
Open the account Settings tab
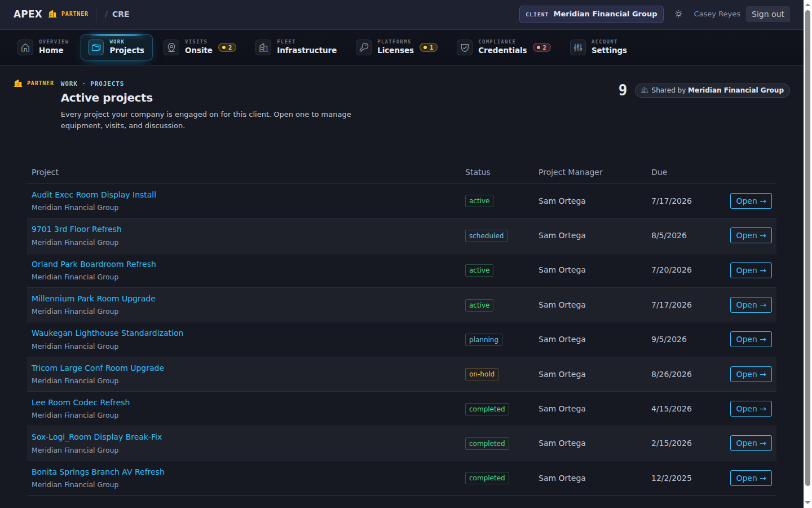(x=599, y=47)
